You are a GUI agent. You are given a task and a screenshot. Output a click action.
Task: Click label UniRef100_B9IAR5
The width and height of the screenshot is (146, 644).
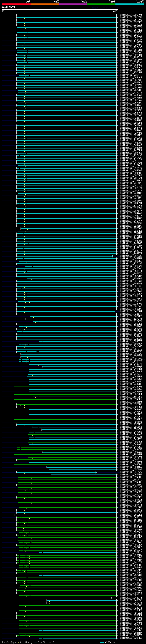pyautogui.click(x=131, y=547)
